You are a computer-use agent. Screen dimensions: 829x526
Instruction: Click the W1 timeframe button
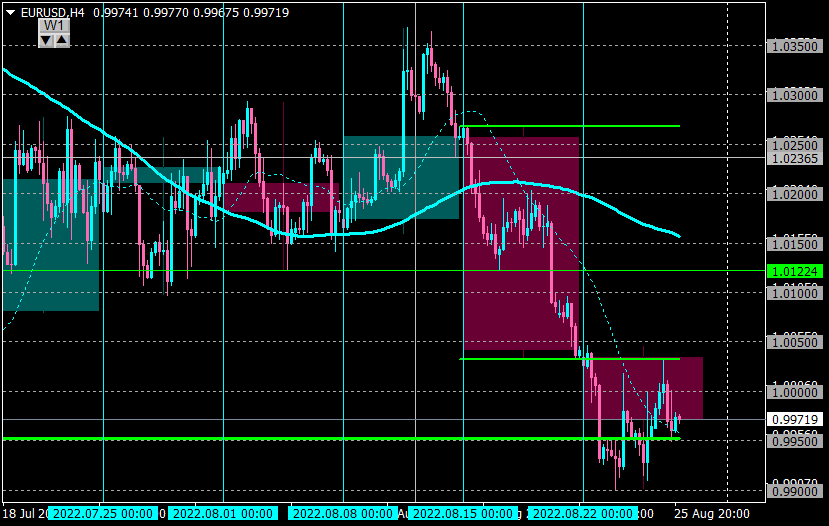pos(54,26)
